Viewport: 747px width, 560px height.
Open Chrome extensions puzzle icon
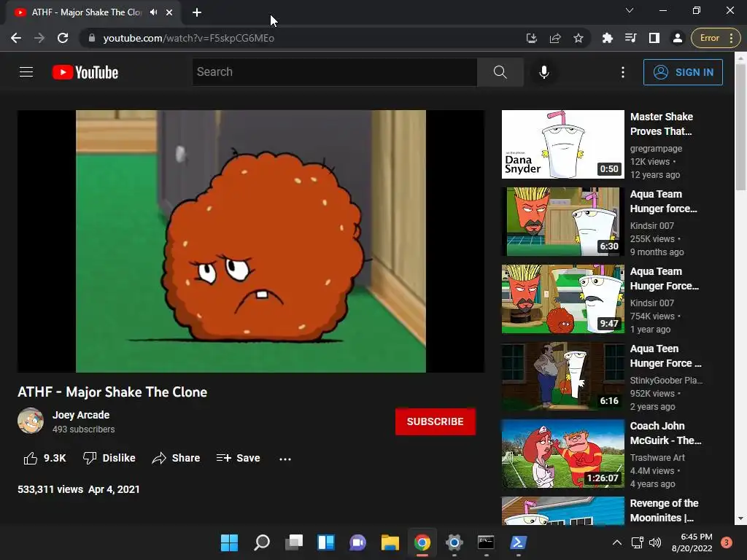608,38
